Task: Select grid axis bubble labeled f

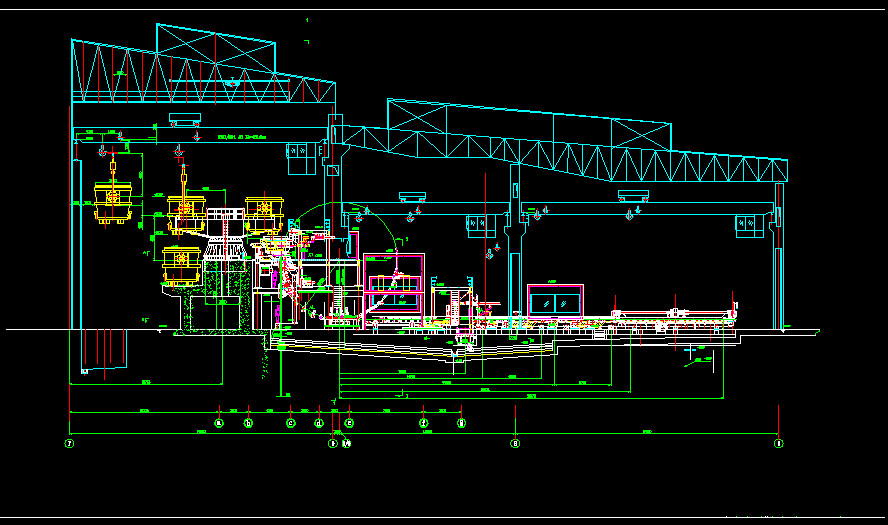Action: (423, 423)
